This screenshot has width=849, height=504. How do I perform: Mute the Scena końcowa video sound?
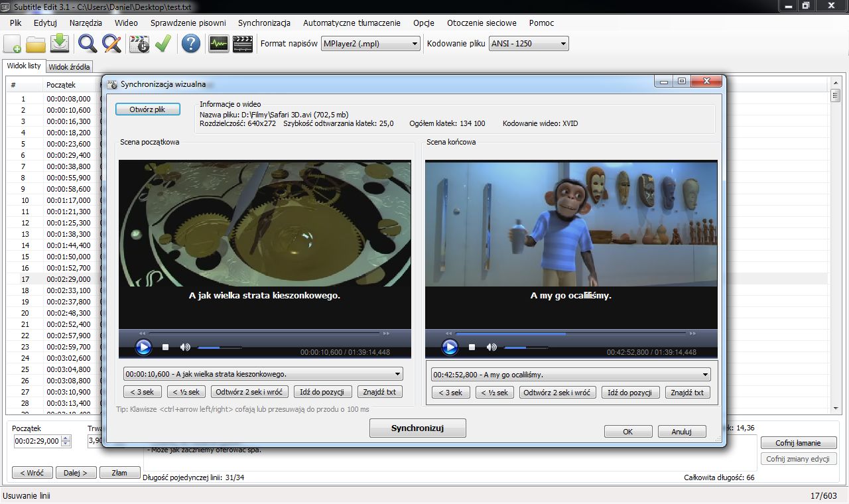491,347
